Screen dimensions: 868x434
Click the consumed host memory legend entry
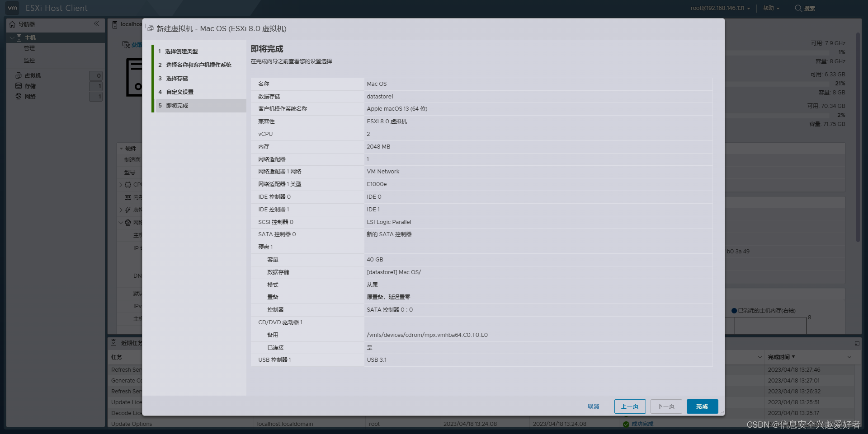click(x=763, y=311)
